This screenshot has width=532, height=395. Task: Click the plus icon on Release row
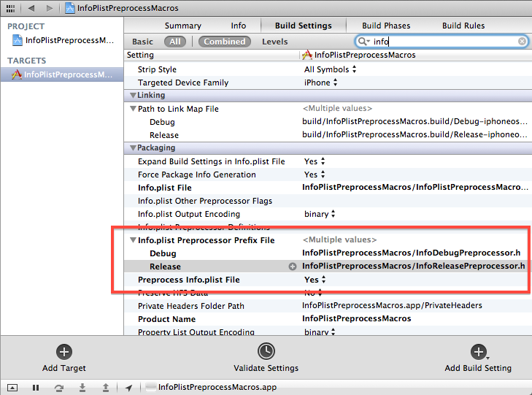[x=293, y=266]
